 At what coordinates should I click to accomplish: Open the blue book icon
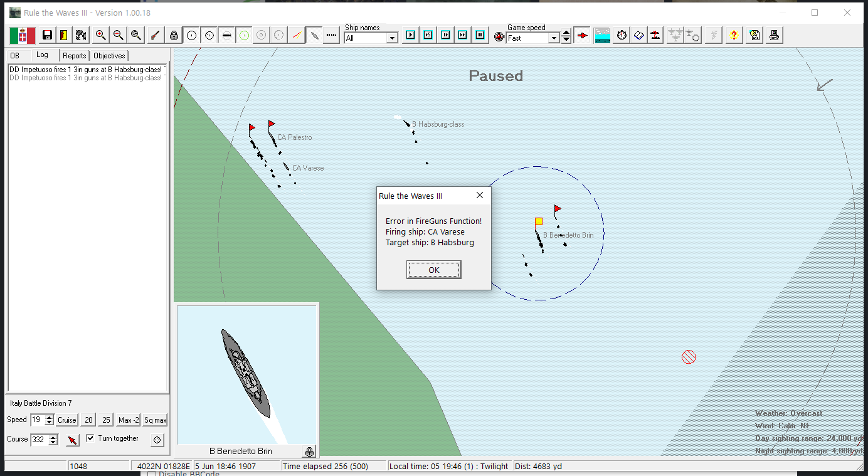point(638,36)
